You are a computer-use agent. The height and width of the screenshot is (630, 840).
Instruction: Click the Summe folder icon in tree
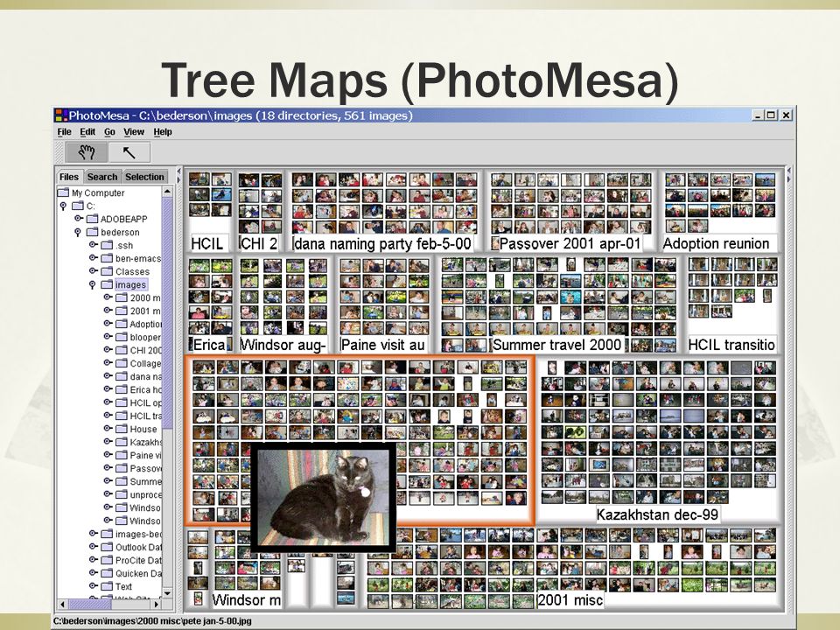click(122, 481)
